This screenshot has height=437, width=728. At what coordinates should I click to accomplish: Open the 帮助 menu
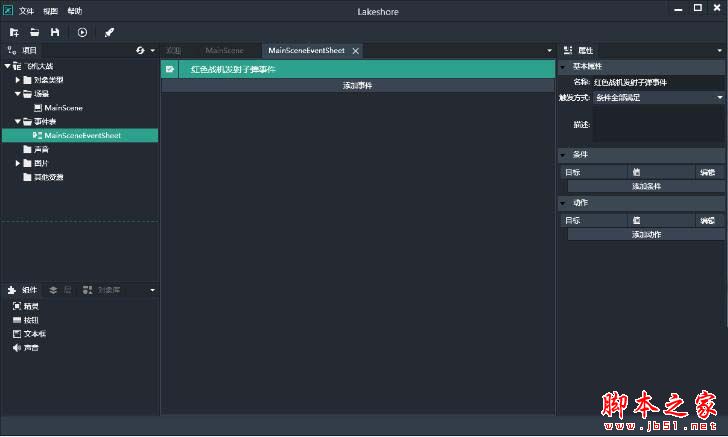point(75,11)
